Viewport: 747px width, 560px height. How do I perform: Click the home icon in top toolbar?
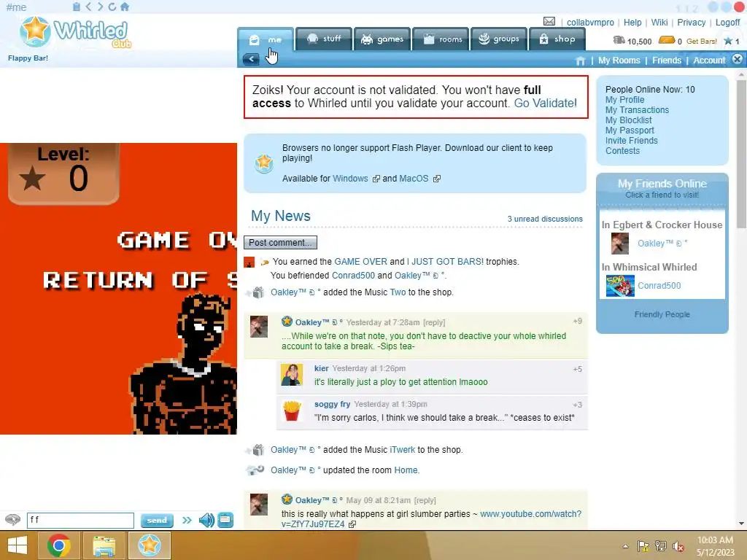click(x=125, y=7)
